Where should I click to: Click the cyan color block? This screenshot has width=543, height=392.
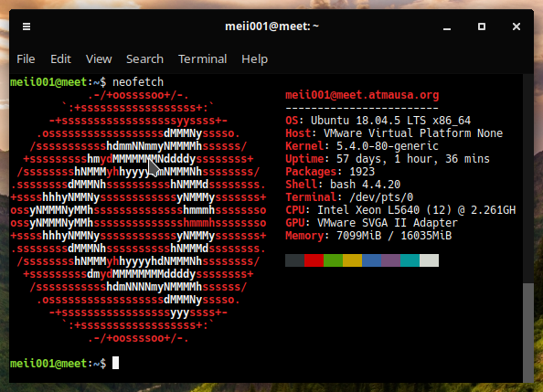[x=410, y=260]
